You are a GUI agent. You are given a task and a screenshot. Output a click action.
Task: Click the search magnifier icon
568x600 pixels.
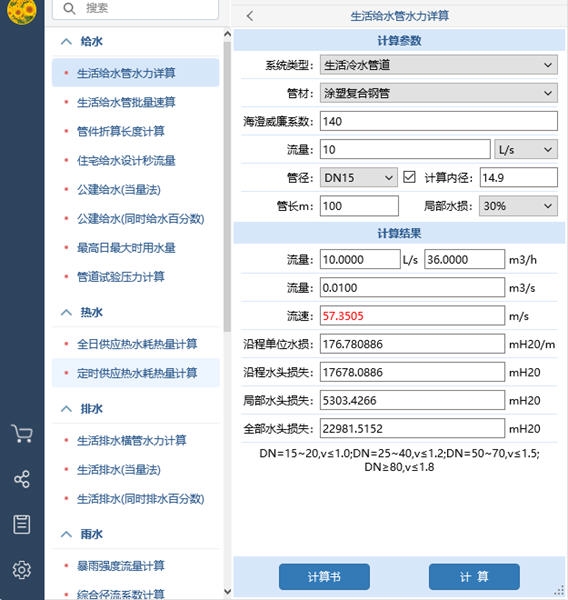tap(69, 8)
